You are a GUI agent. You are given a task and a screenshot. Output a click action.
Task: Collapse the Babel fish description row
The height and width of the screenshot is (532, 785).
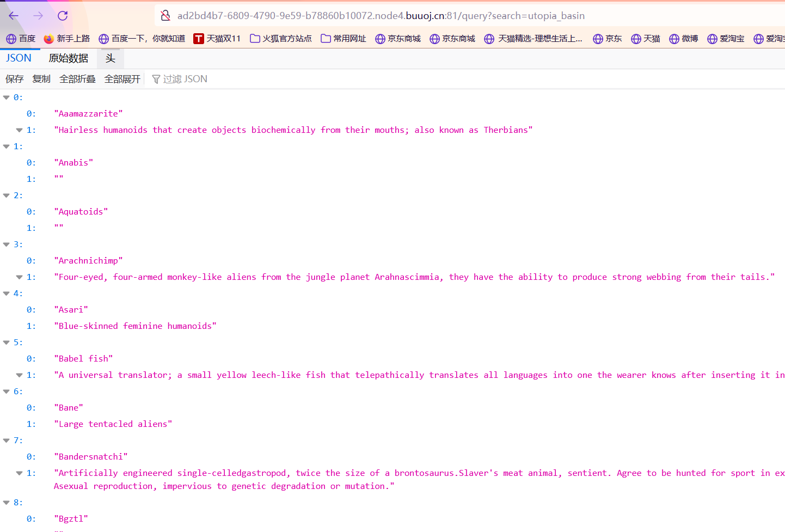20,375
